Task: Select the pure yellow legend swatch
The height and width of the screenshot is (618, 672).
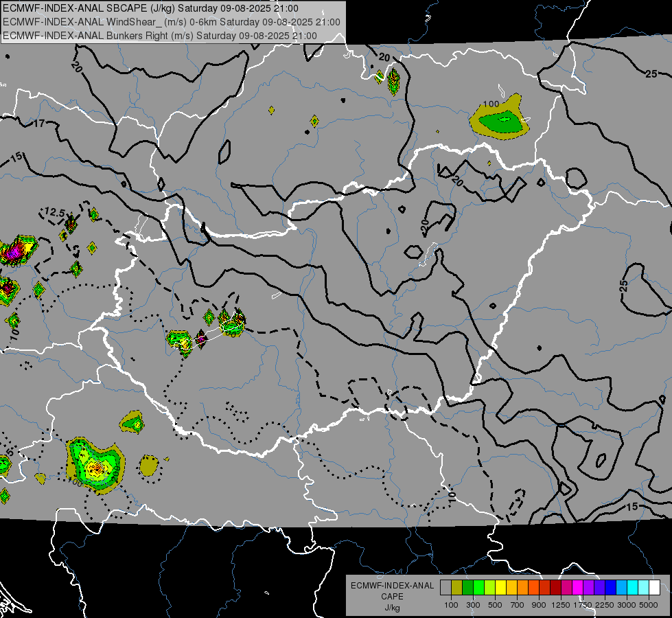Action: (x=500, y=588)
